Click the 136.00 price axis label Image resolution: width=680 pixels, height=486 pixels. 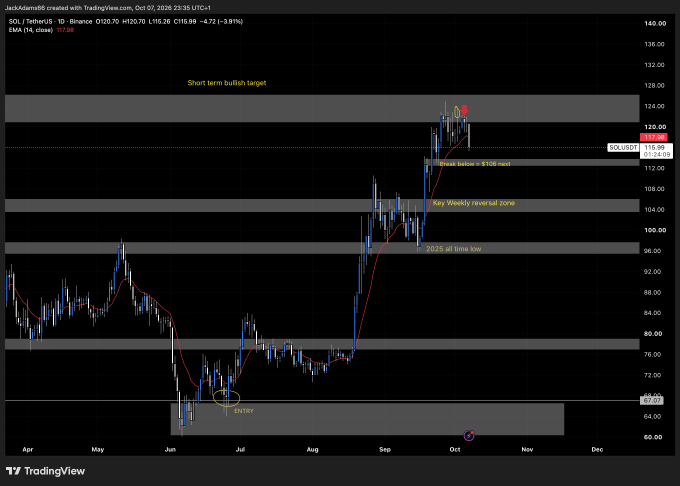point(654,44)
